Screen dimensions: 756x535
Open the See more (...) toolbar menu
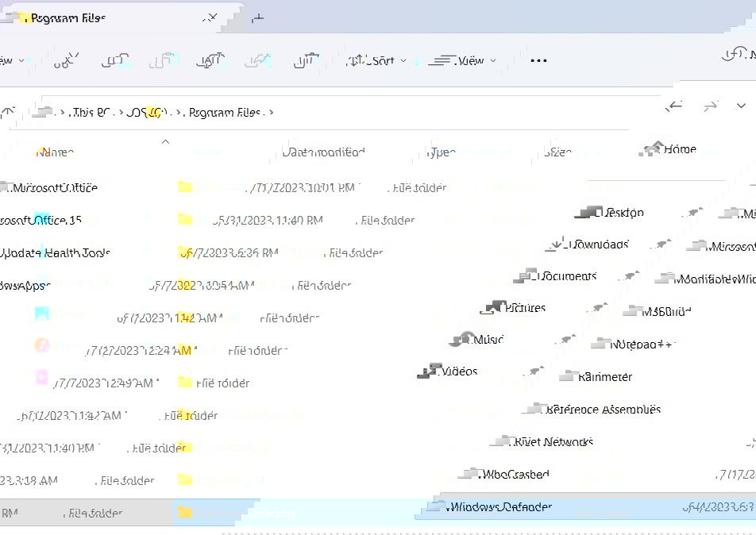(539, 60)
